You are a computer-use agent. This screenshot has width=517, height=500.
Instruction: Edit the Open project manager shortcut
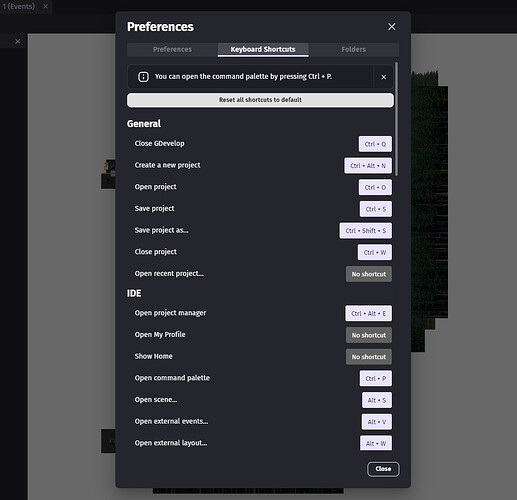(x=369, y=313)
